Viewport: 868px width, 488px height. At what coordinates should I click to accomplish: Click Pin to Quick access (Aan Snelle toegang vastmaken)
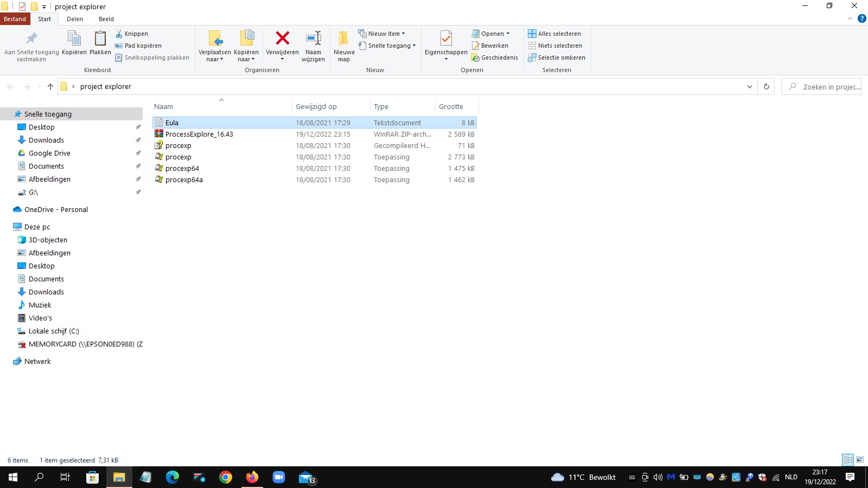point(31,46)
